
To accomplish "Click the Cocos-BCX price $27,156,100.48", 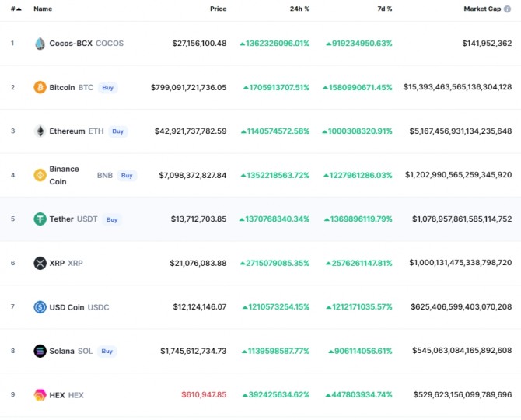I will click(199, 44).
